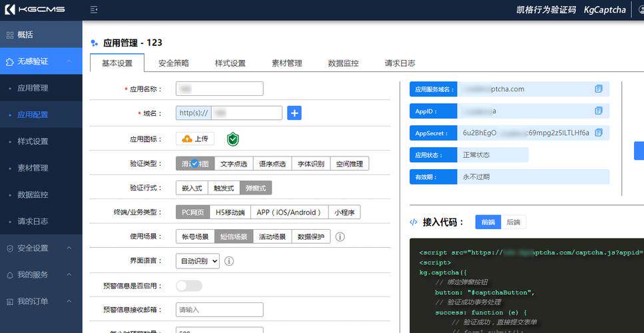
Task: Select 小程序 terminal type
Action: click(344, 212)
